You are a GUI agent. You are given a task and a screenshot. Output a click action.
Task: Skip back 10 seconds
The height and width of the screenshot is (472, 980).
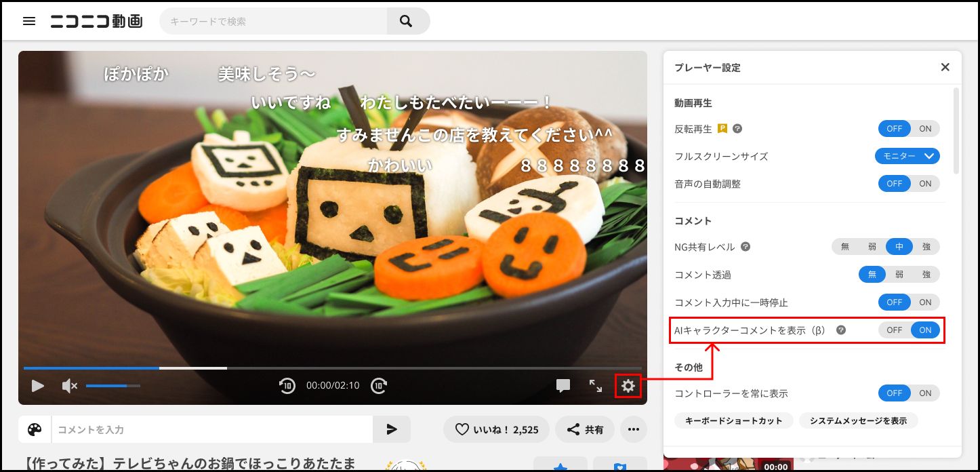click(x=287, y=385)
